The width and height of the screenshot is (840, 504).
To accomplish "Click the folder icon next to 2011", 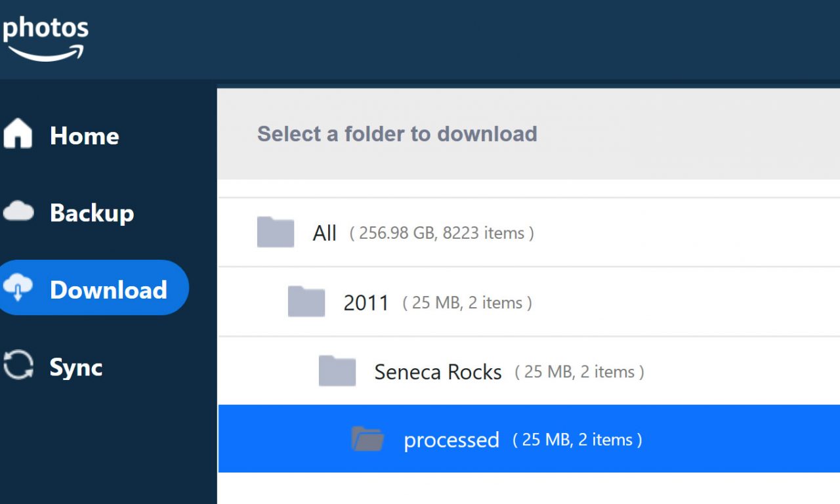I will (x=306, y=301).
